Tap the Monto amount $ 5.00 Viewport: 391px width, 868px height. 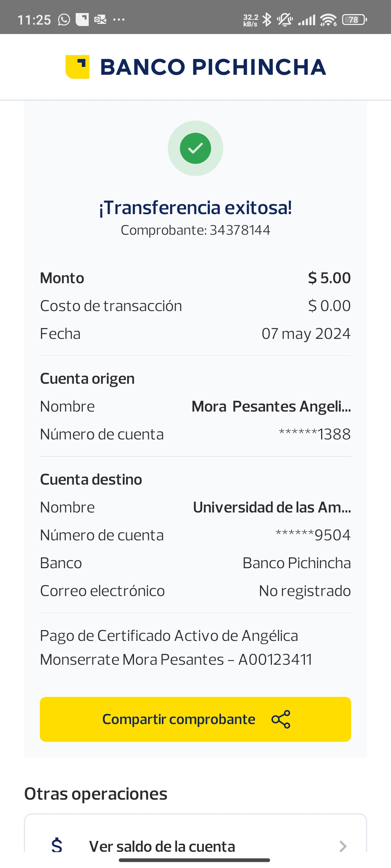point(329,278)
